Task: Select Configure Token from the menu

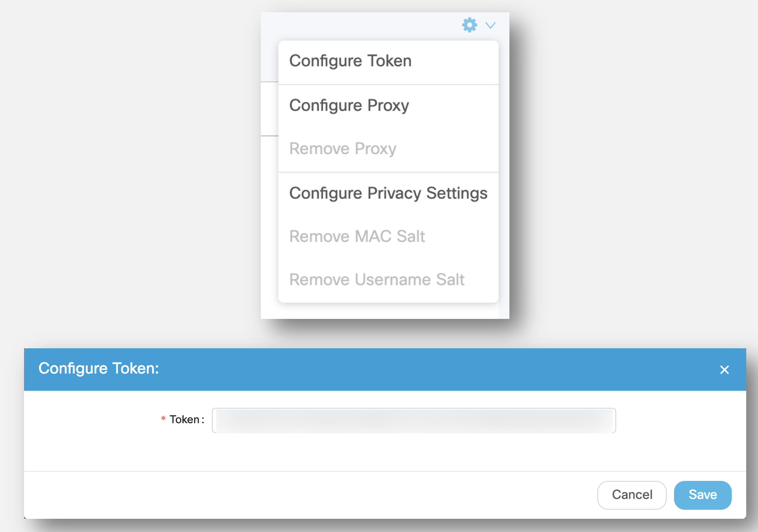Action: pos(350,61)
